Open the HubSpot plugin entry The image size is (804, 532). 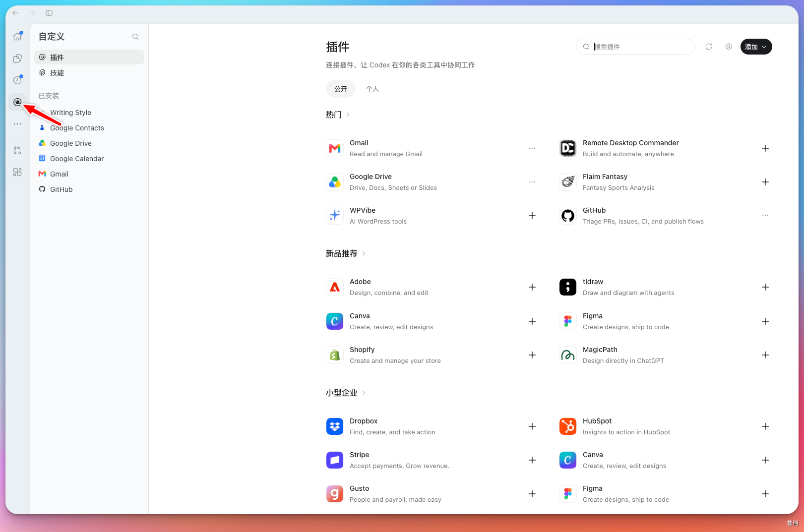click(665, 426)
